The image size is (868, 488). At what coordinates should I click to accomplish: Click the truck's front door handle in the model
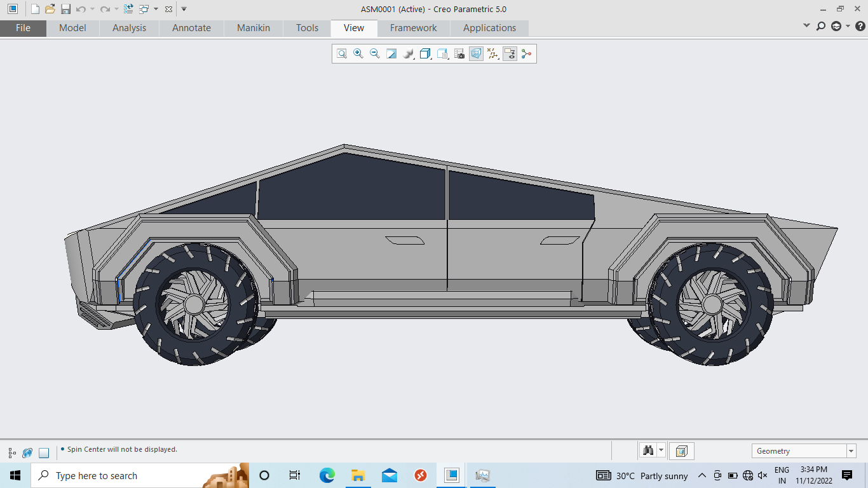(x=405, y=240)
